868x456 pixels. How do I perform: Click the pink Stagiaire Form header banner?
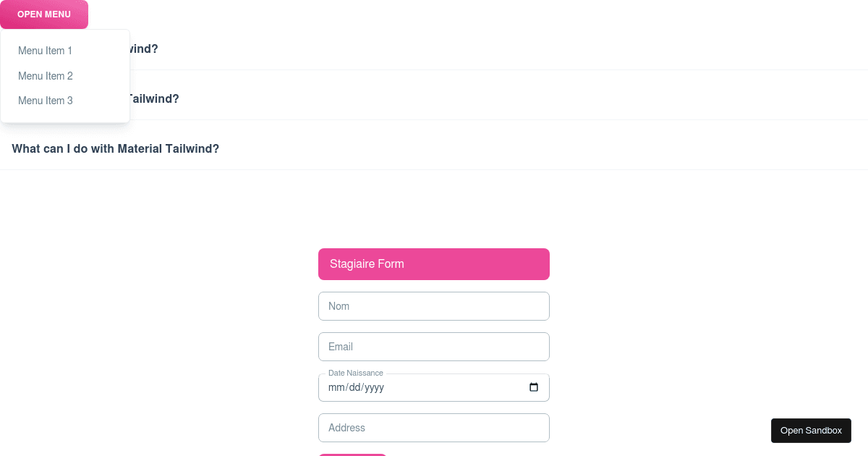coord(433,263)
